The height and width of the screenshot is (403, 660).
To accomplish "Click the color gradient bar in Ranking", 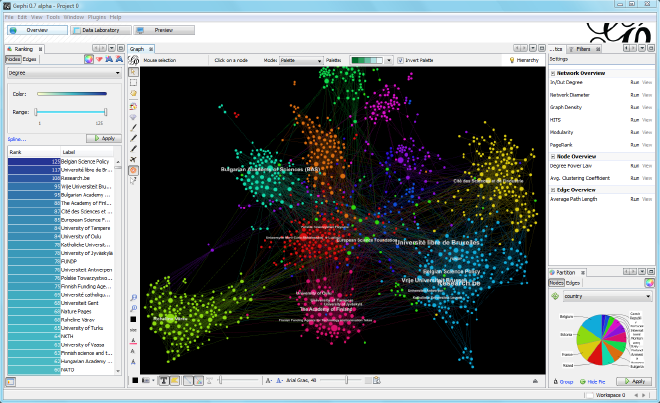I will 72,94.
